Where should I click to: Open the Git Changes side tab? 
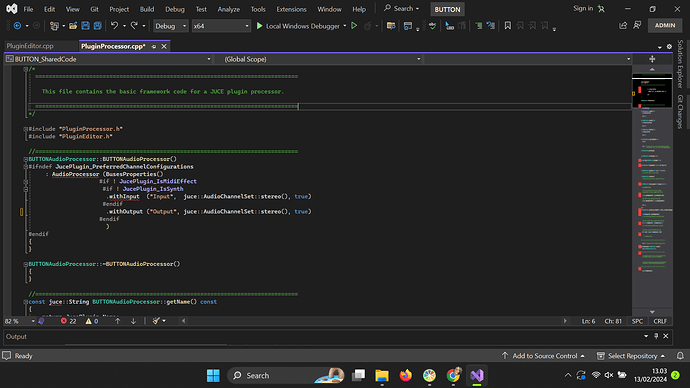point(680,112)
